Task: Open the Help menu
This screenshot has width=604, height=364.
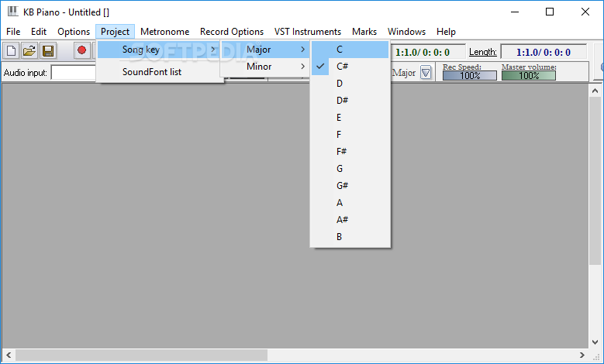Action: (x=446, y=32)
